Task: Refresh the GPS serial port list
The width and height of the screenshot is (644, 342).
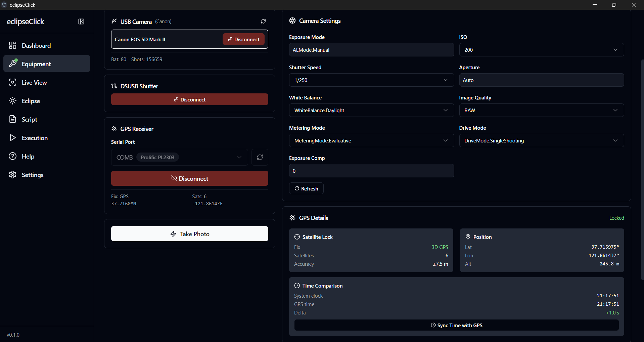Action: click(x=260, y=157)
